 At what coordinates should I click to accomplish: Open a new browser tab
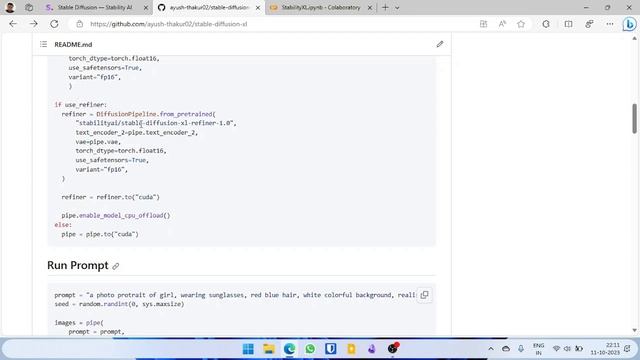[385, 7]
